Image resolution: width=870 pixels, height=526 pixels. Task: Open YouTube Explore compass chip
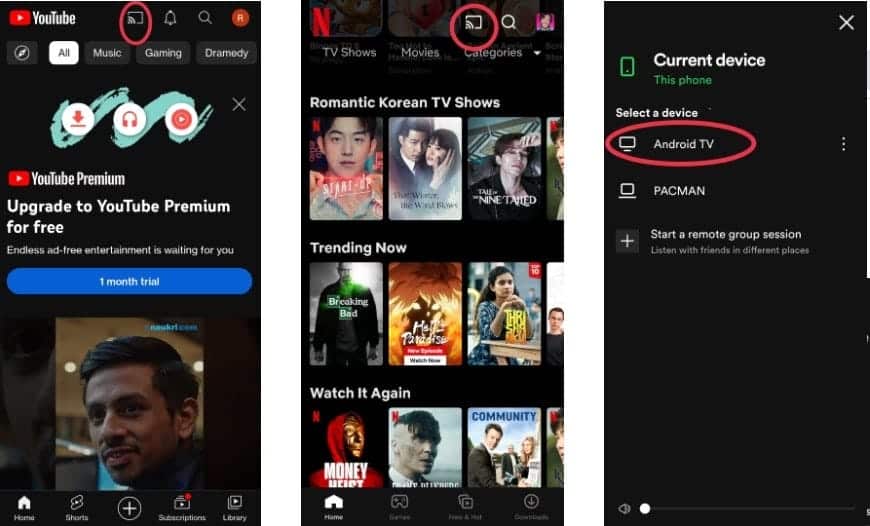click(x=22, y=53)
